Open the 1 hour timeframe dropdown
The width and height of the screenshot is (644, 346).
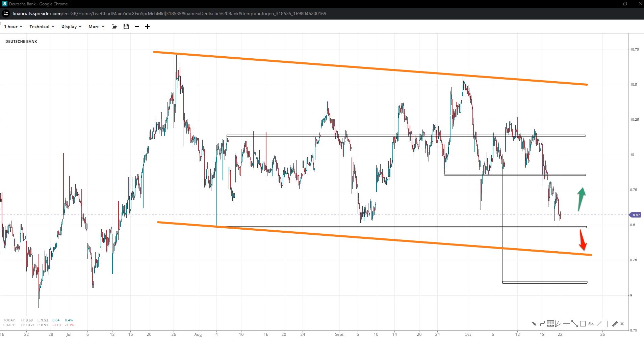pos(13,27)
